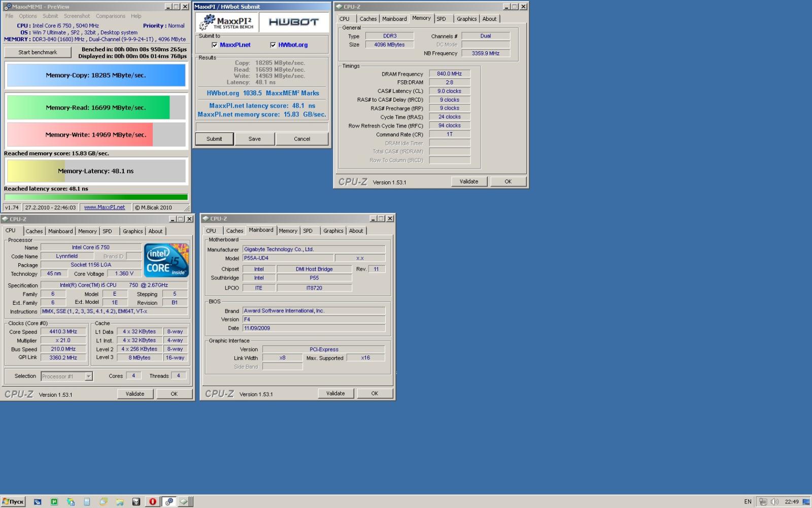Click the Core Voltage 1.360 V value

coord(124,273)
